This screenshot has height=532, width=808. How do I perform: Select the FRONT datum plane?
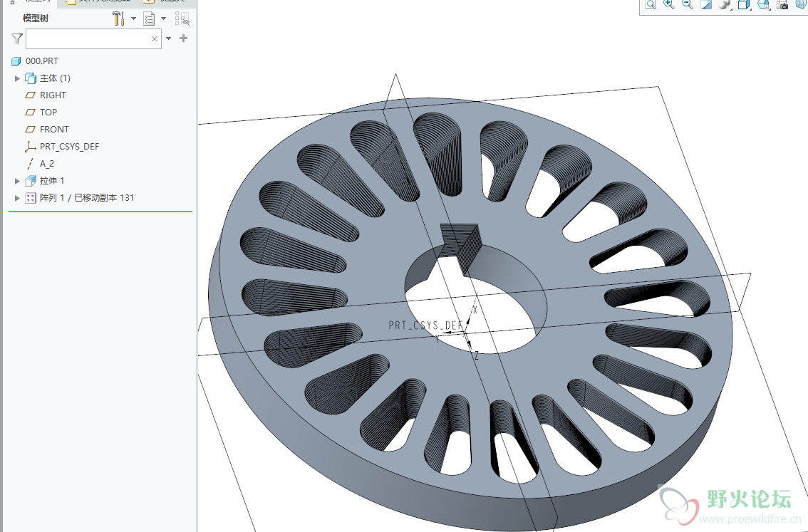tap(54, 130)
